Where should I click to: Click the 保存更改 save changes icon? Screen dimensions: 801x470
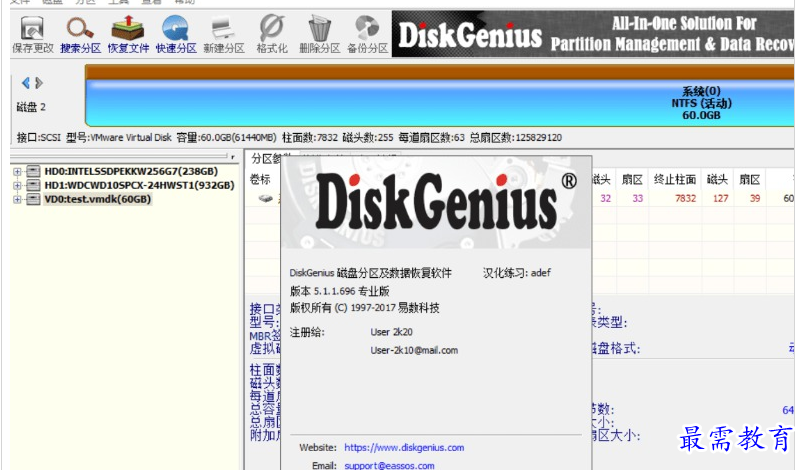pos(32,34)
